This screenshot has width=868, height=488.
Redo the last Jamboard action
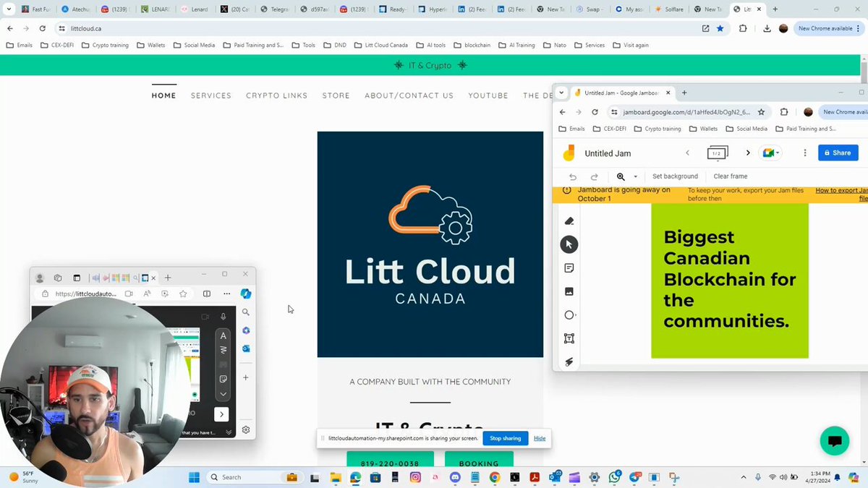tap(595, 176)
